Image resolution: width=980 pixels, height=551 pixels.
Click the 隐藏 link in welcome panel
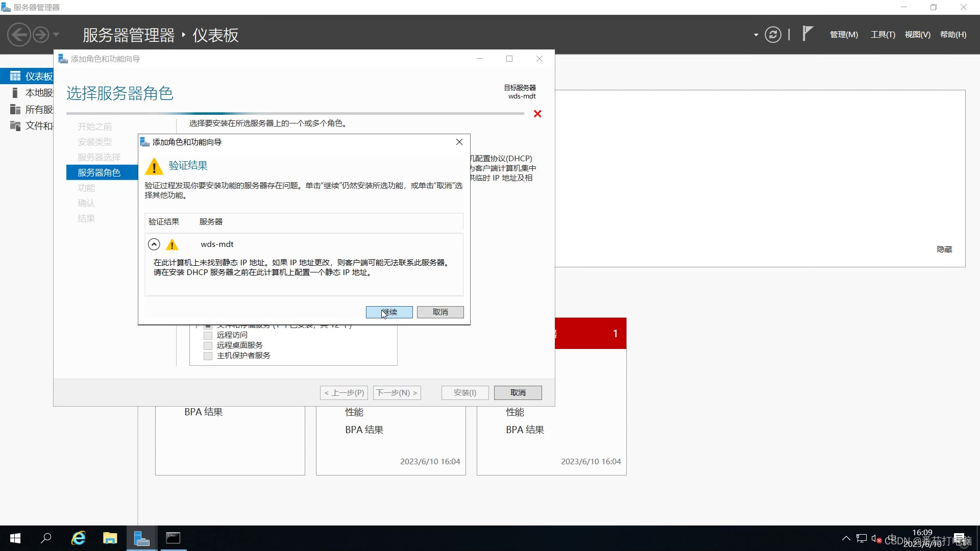pos(944,249)
